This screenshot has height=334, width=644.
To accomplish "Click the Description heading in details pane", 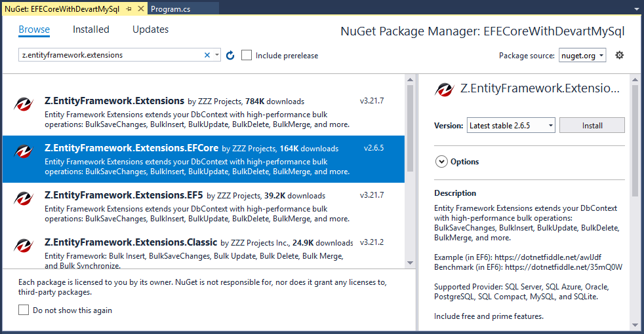I will pos(455,193).
